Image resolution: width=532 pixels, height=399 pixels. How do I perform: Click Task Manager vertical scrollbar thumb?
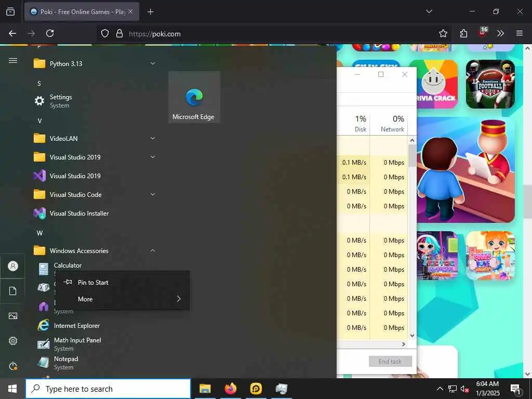[412, 156]
